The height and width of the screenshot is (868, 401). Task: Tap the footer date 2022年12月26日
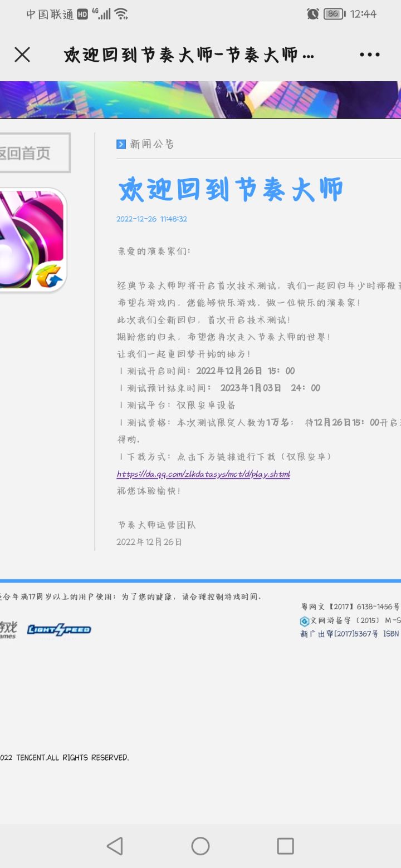149,542
